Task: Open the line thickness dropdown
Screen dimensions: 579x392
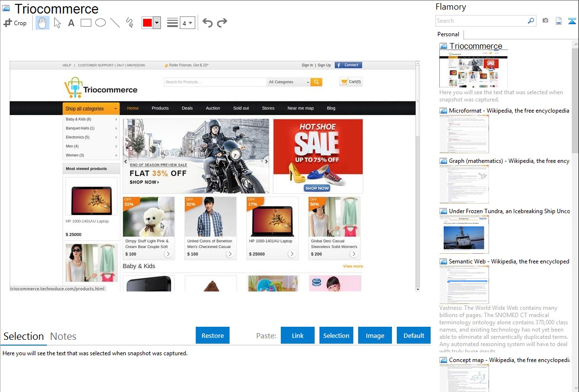Action: [x=187, y=23]
